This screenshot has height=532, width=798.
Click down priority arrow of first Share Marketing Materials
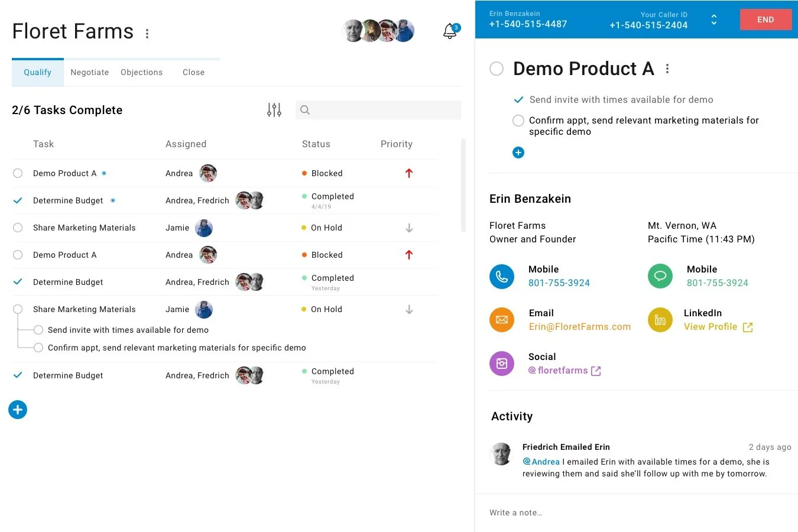tap(409, 228)
